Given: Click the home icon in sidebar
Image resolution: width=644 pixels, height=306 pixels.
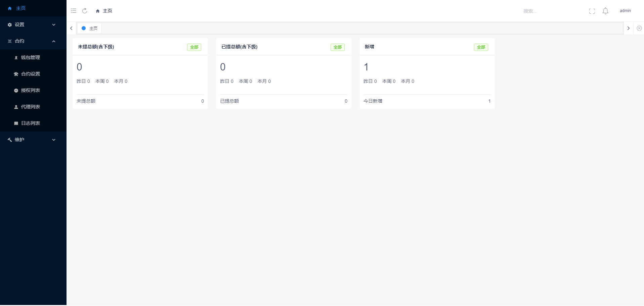Looking at the screenshot, I should coord(10,8).
